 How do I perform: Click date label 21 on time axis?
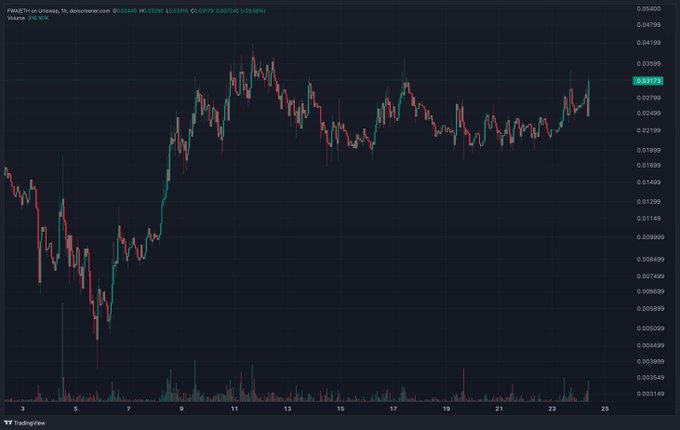click(x=499, y=409)
